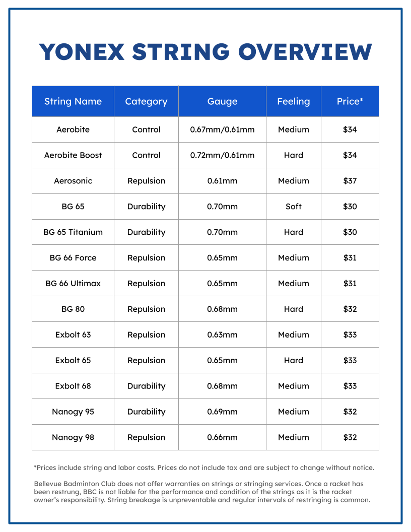
Task: Select the BG 80 name cell
Action: (73, 309)
